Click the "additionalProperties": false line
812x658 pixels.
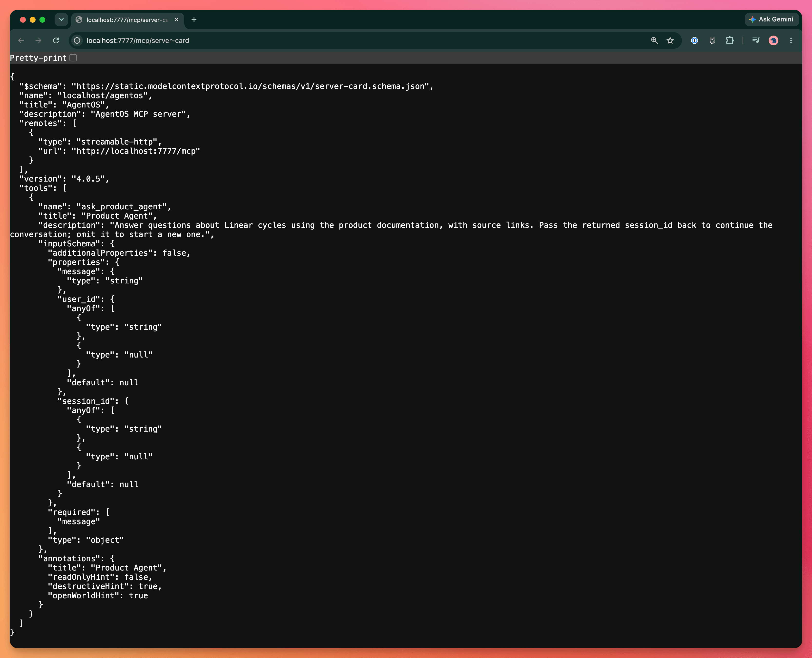coord(119,253)
